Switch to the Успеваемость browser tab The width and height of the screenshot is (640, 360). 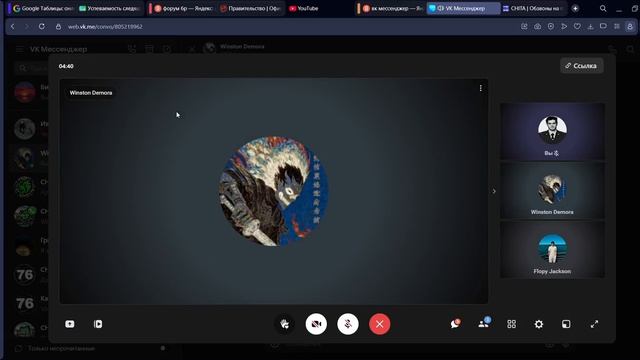tap(109, 8)
